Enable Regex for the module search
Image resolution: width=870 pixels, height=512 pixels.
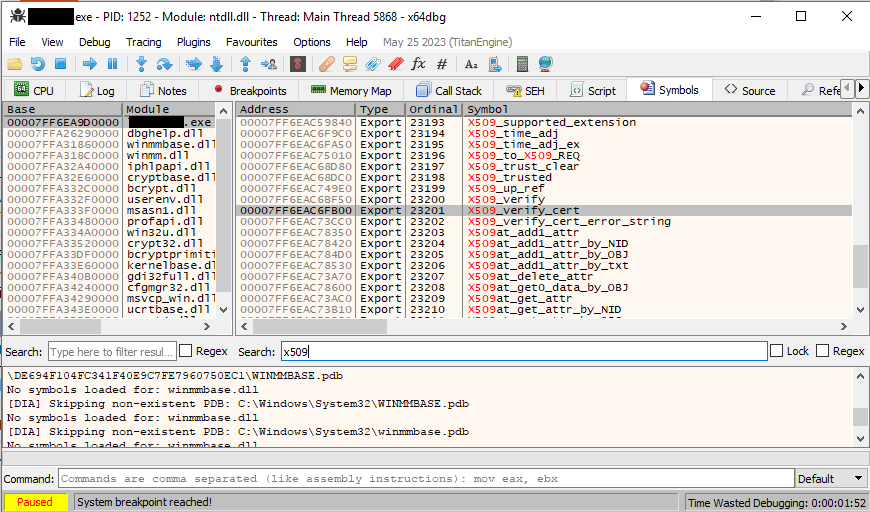point(185,351)
